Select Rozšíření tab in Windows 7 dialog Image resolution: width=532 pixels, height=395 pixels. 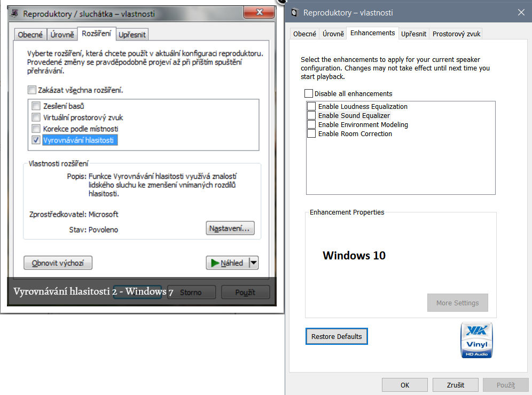coord(96,34)
